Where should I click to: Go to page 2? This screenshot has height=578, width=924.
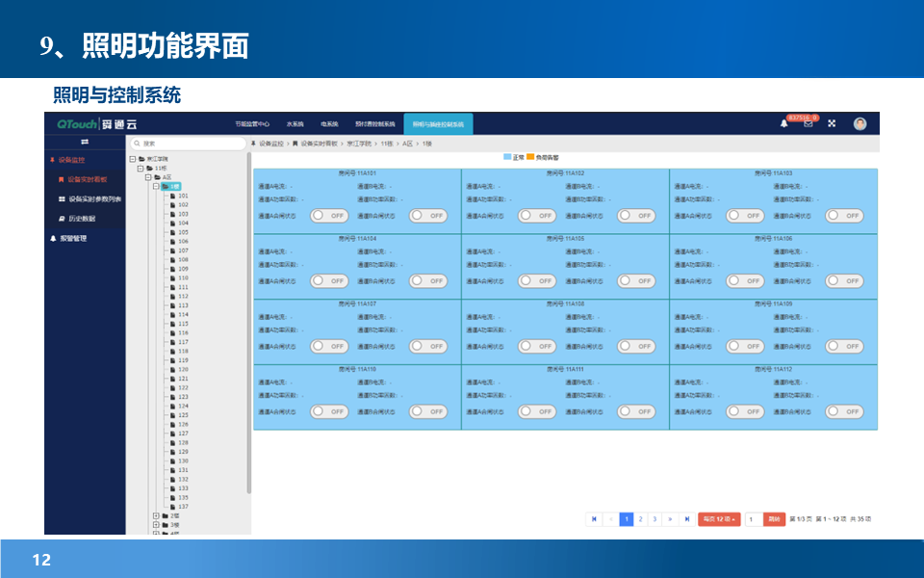[640, 519]
